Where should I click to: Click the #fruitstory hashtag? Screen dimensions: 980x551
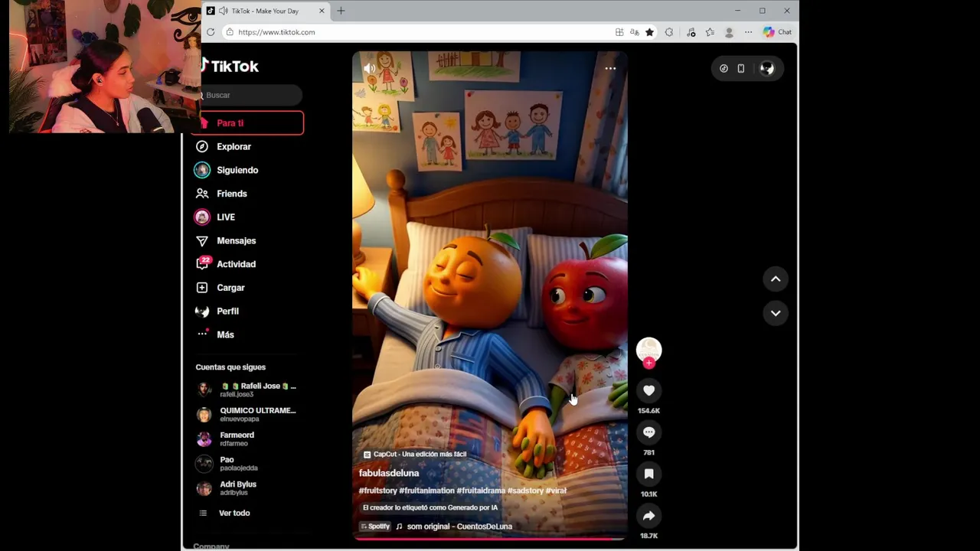[377, 491]
